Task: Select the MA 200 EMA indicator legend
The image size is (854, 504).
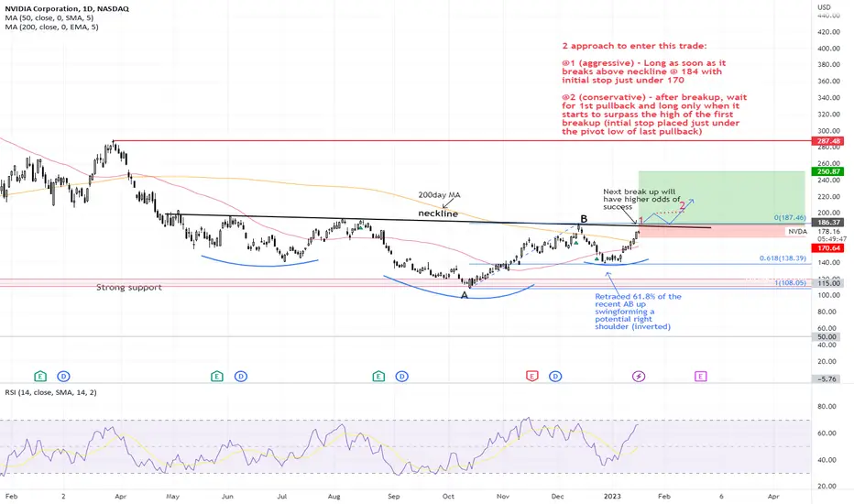Action: tap(51, 27)
